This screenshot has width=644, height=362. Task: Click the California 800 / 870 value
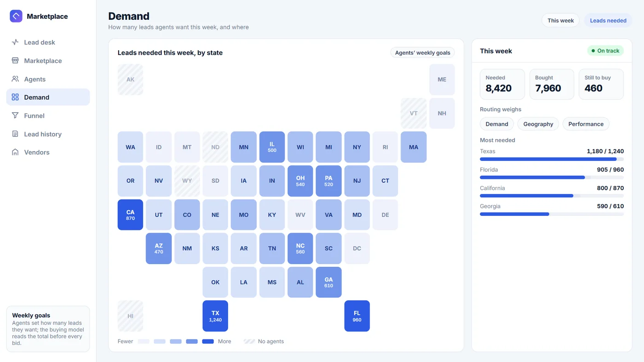(x=610, y=188)
